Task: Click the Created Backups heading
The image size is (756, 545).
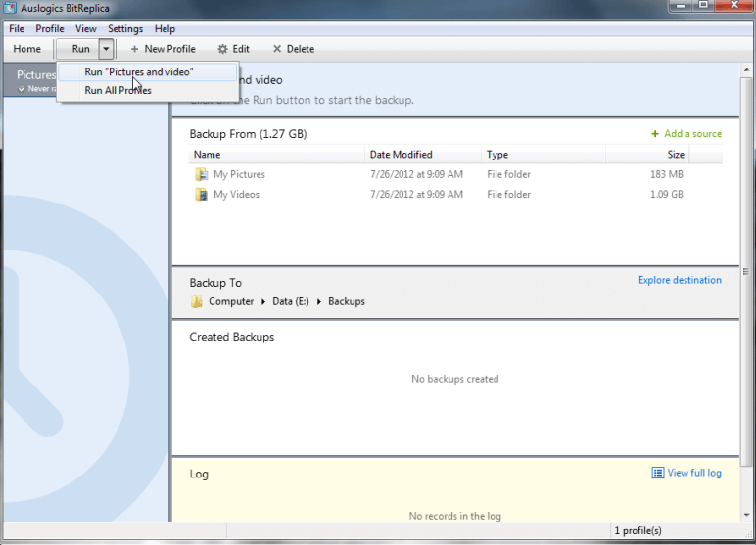Action: point(231,337)
